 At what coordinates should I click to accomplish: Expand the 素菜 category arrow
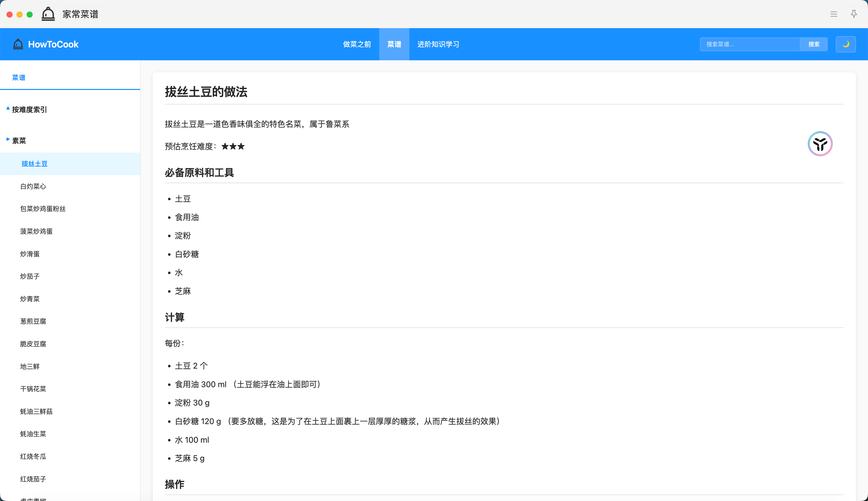tap(8, 139)
